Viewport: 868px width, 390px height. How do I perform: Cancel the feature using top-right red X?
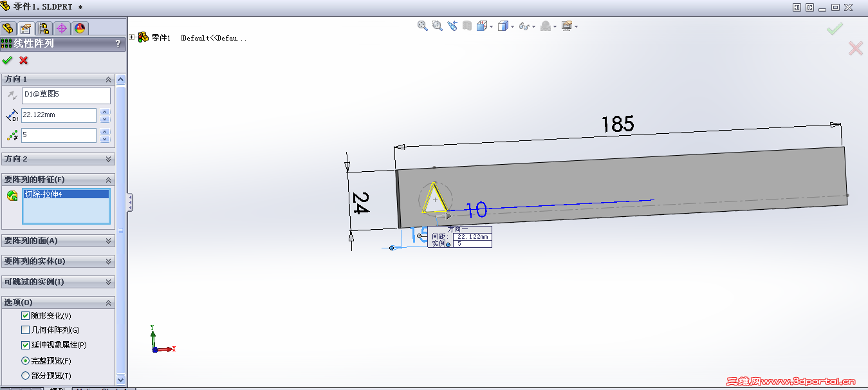tap(855, 48)
